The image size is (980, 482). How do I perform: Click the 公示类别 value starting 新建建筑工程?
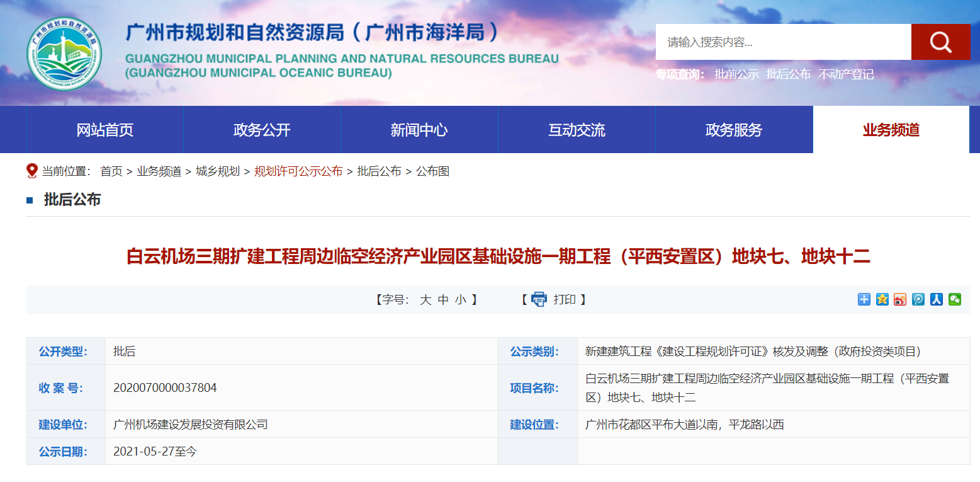click(x=753, y=352)
